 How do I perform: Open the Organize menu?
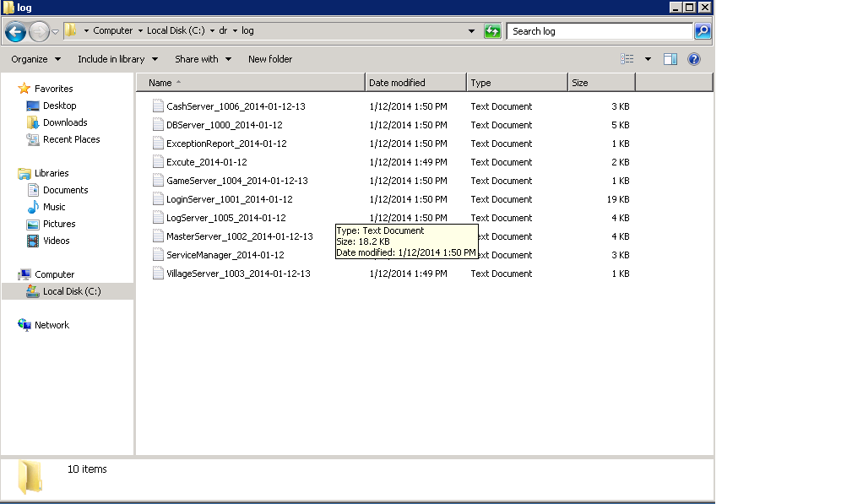tap(35, 59)
